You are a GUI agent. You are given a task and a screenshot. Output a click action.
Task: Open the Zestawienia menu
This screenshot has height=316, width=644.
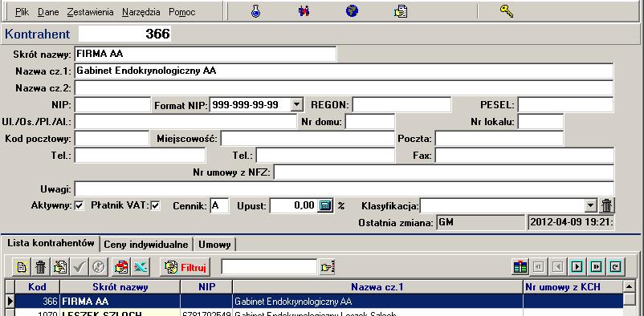pos(90,12)
